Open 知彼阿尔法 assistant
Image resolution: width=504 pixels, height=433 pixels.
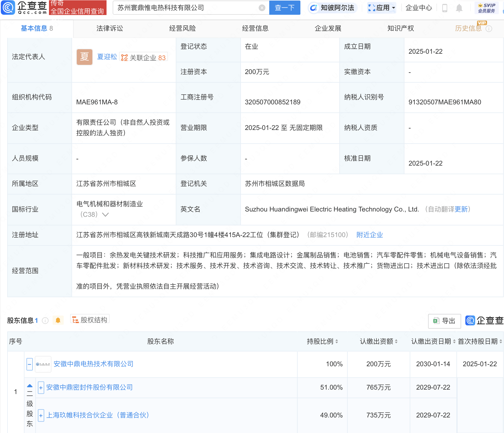point(332,8)
